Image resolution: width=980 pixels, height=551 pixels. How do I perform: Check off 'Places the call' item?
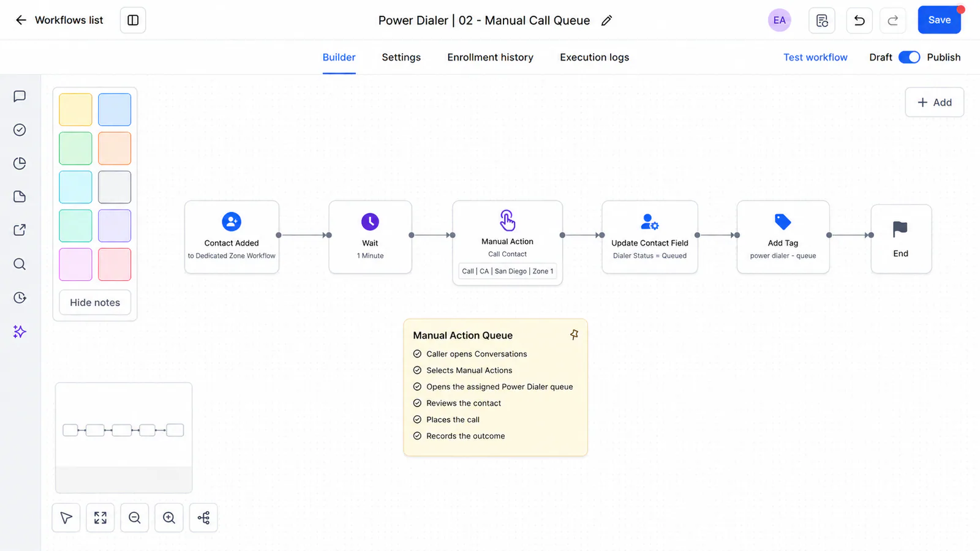[x=417, y=420]
